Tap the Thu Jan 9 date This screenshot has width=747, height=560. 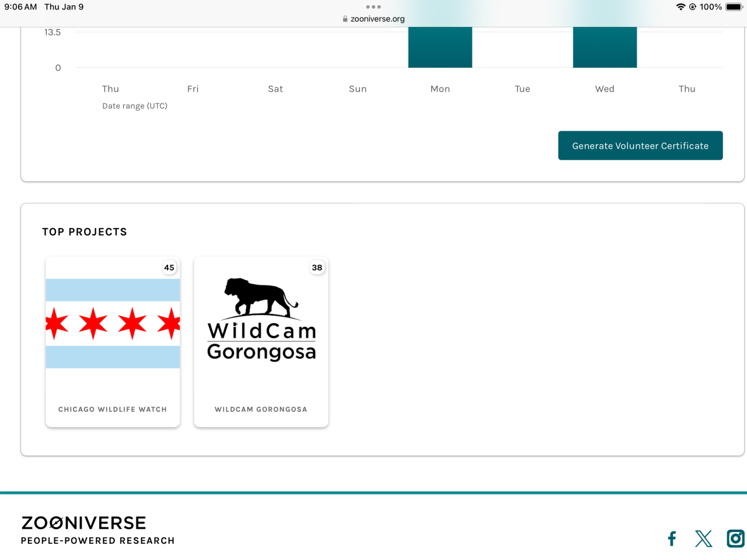64,7
